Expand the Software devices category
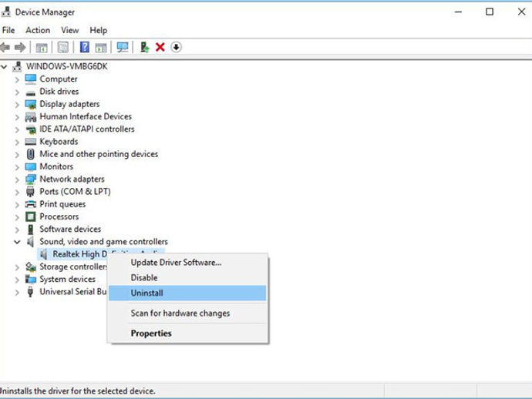The width and height of the screenshot is (532, 399). (17, 230)
